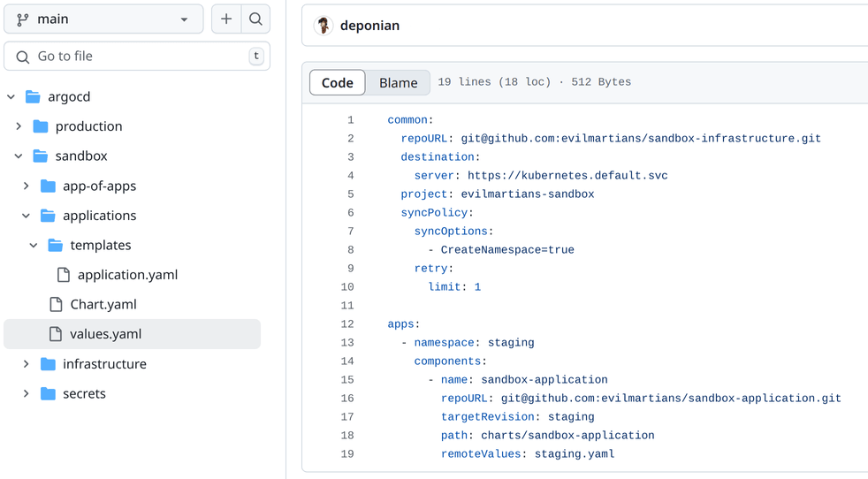Open the production folder
This screenshot has height=479, width=868.
[88, 126]
